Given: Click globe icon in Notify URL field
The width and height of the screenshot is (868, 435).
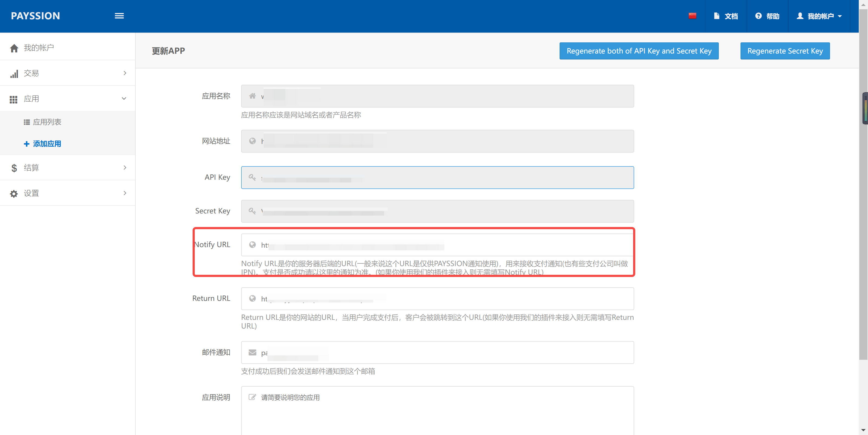Looking at the screenshot, I should click(252, 245).
